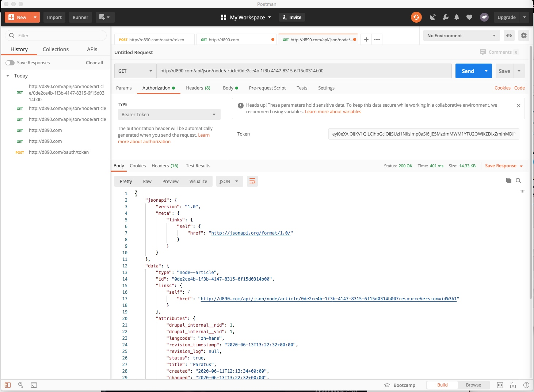Switch to the APIs sidebar tab
Image resolution: width=534 pixels, height=392 pixels.
click(x=92, y=49)
